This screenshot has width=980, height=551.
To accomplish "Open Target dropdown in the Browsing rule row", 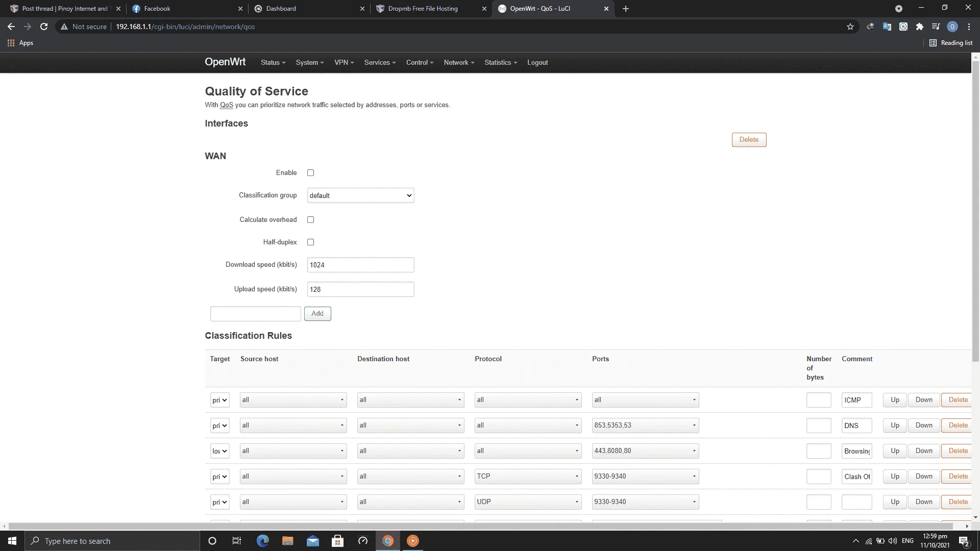I will point(219,451).
